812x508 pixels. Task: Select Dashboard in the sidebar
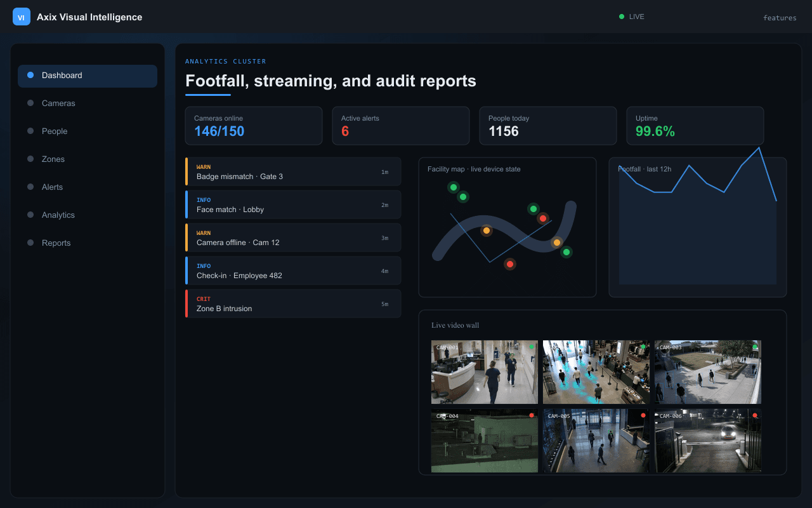(x=88, y=76)
